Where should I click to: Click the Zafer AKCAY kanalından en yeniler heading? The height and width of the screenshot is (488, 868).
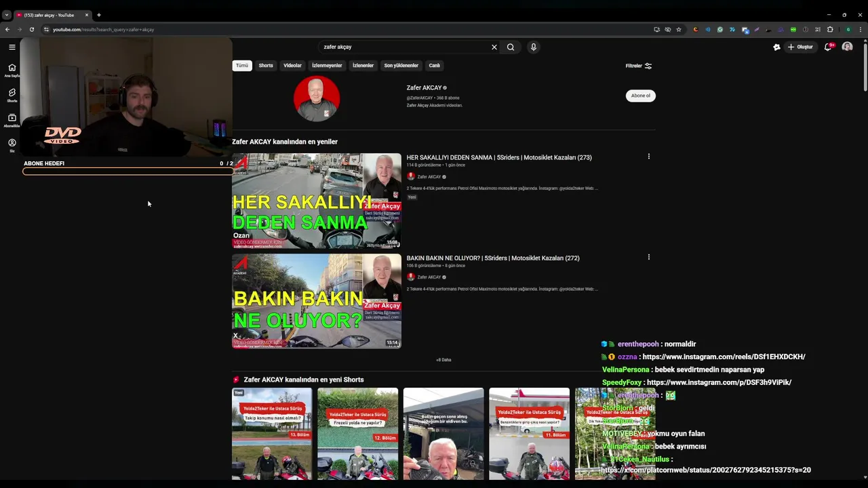click(285, 142)
